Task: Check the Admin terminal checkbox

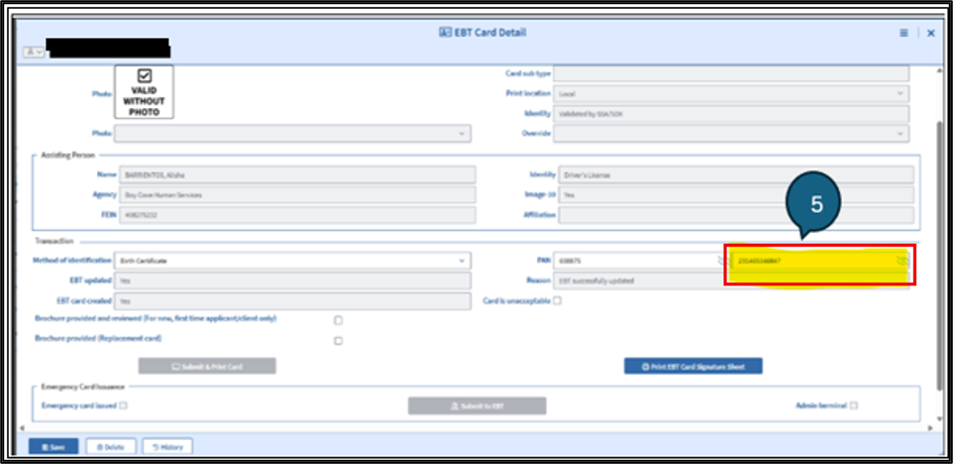Action: pyautogui.click(x=854, y=406)
